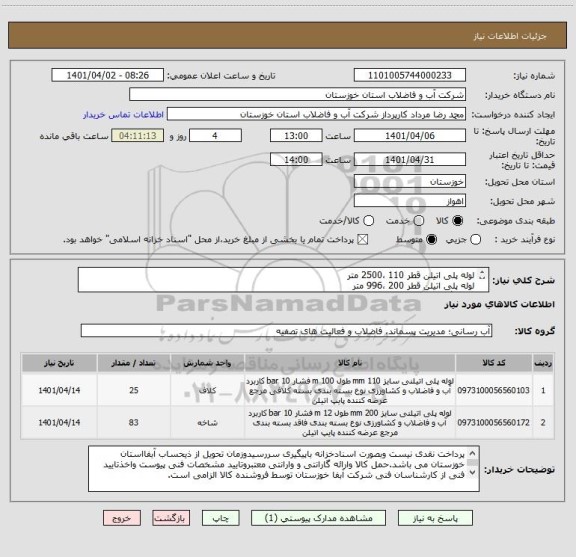Click the announcement date field 1401/04/02 - 08:26
Screen dimensions: 576x557
(x=108, y=75)
